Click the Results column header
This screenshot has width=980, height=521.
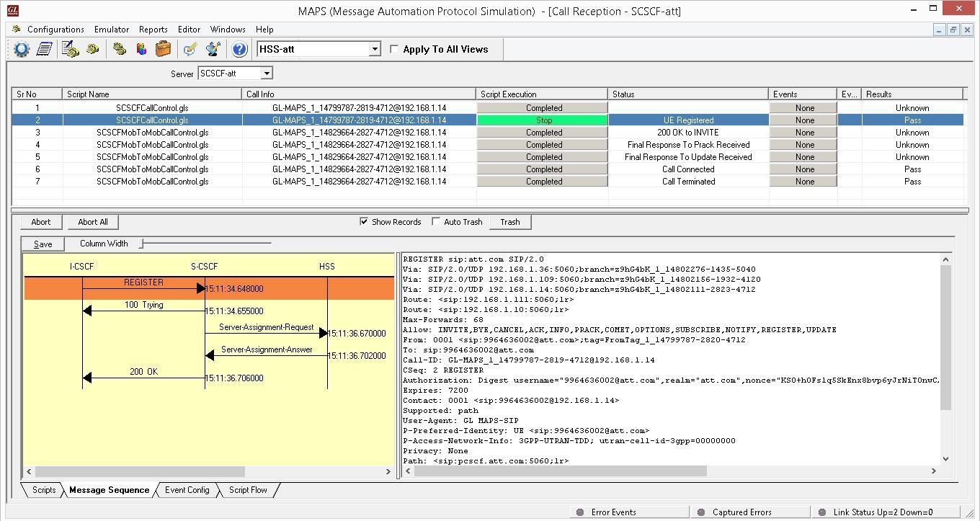click(x=912, y=94)
